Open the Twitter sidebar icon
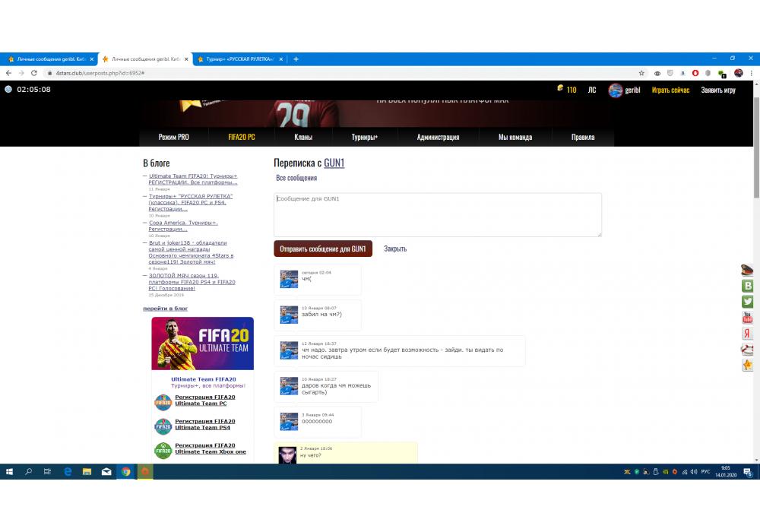 (x=748, y=302)
